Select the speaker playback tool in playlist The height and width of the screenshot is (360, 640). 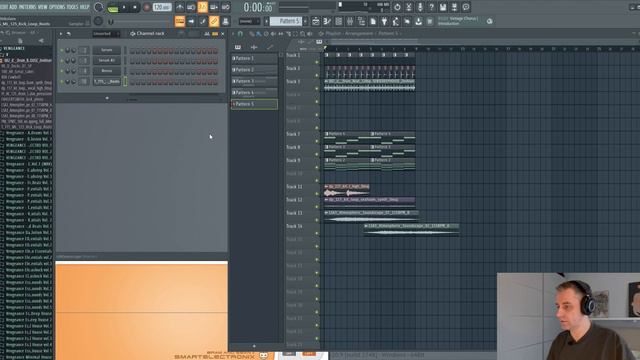pyautogui.click(x=309, y=34)
